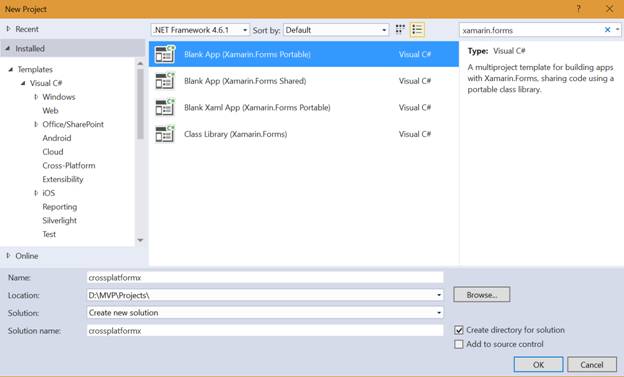This screenshot has width=624, height=377.
Task: Select Class Library (Xamarin.Forms) template
Action: pyautogui.click(x=304, y=134)
